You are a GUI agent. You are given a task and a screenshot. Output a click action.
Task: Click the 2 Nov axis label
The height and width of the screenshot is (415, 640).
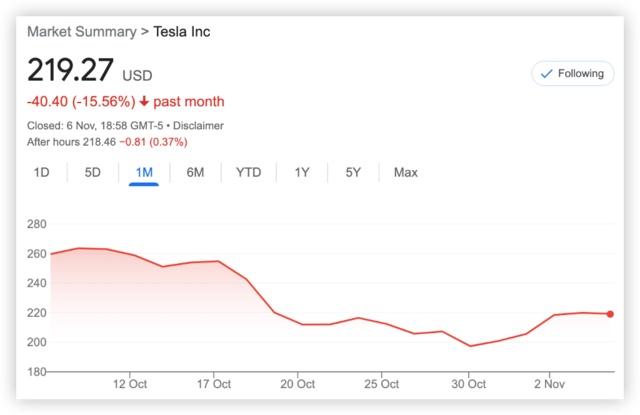[x=552, y=384]
